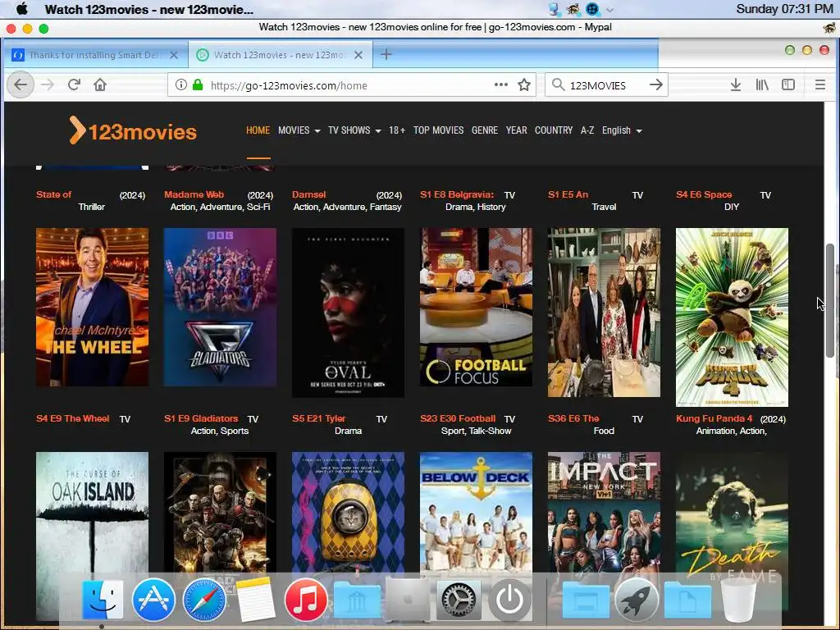Click the page vertical scrollbar thumb

[830, 300]
